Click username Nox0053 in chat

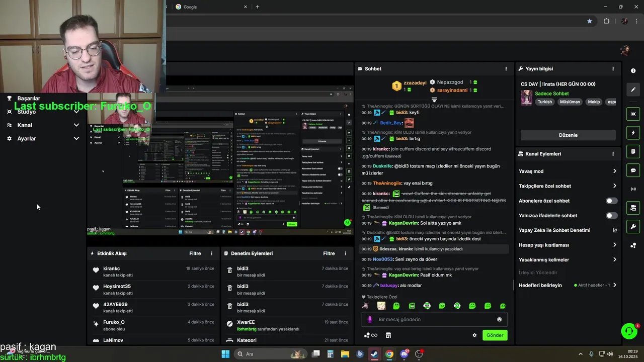(x=382, y=259)
